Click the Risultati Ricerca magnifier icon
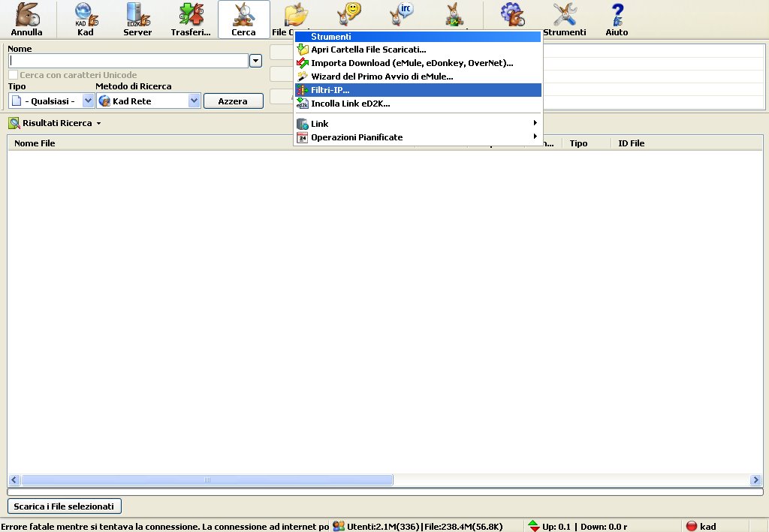Viewport: 769px width, 532px height. coord(14,124)
